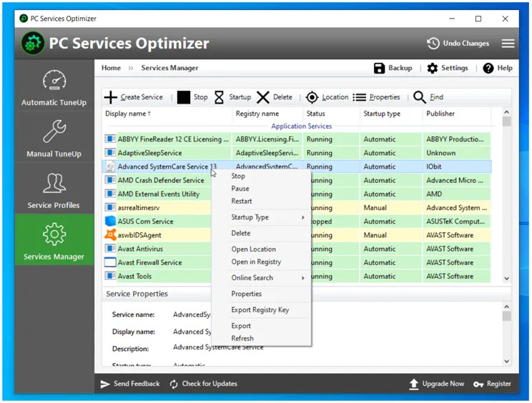
Task: Click the Service Properties scroll-up arrow
Action: pos(506,307)
